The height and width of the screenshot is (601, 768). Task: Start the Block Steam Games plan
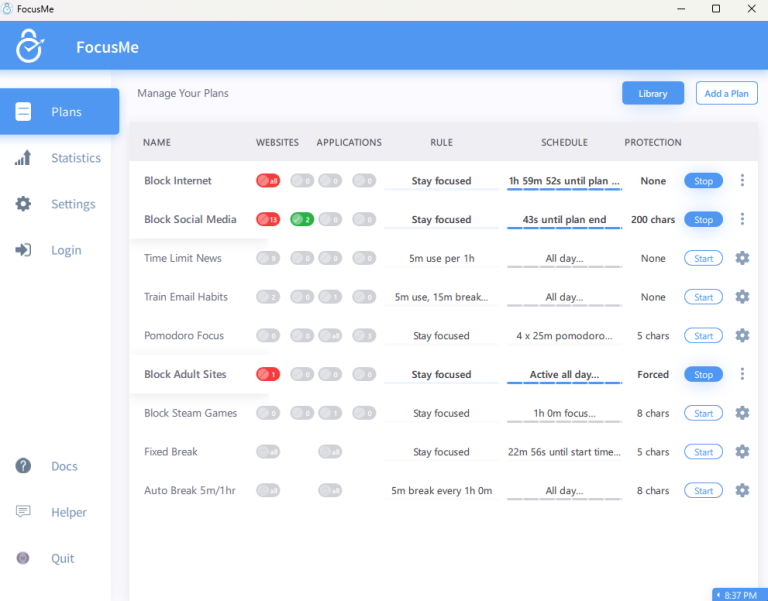(703, 413)
